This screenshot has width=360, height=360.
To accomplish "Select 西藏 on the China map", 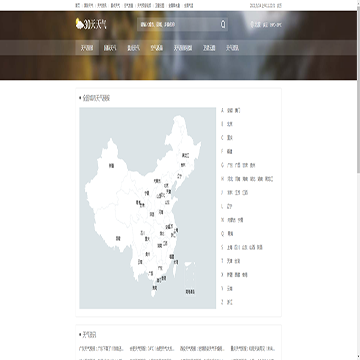I will pos(118,238).
